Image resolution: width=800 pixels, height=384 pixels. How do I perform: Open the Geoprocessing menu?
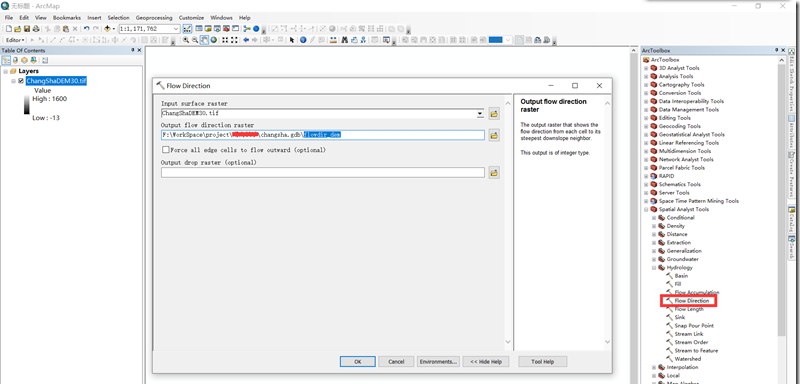(154, 17)
